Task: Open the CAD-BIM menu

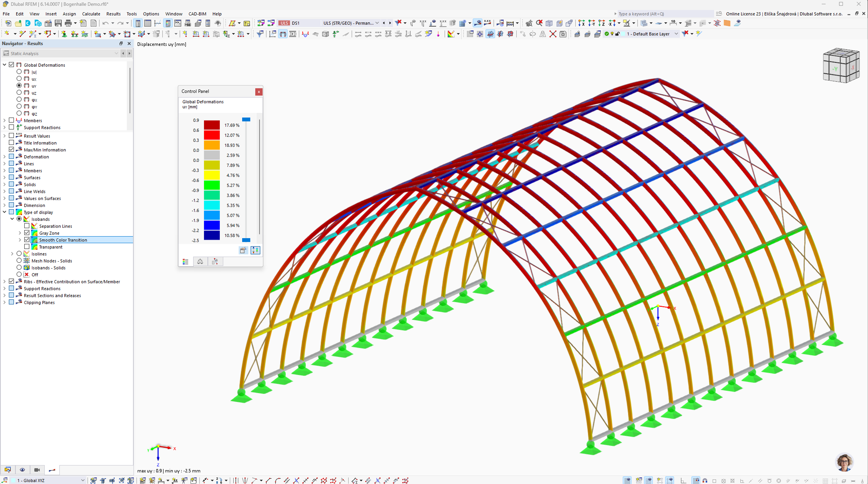Action: 197,13
